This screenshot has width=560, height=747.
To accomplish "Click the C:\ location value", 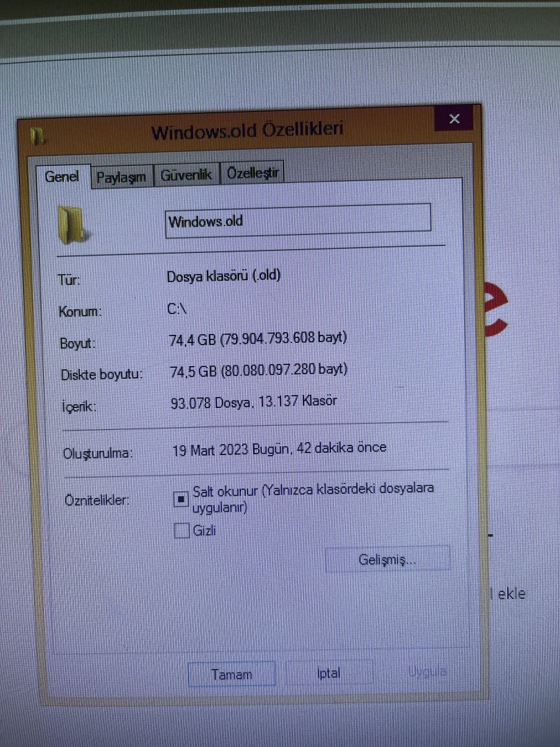I will [x=177, y=308].
